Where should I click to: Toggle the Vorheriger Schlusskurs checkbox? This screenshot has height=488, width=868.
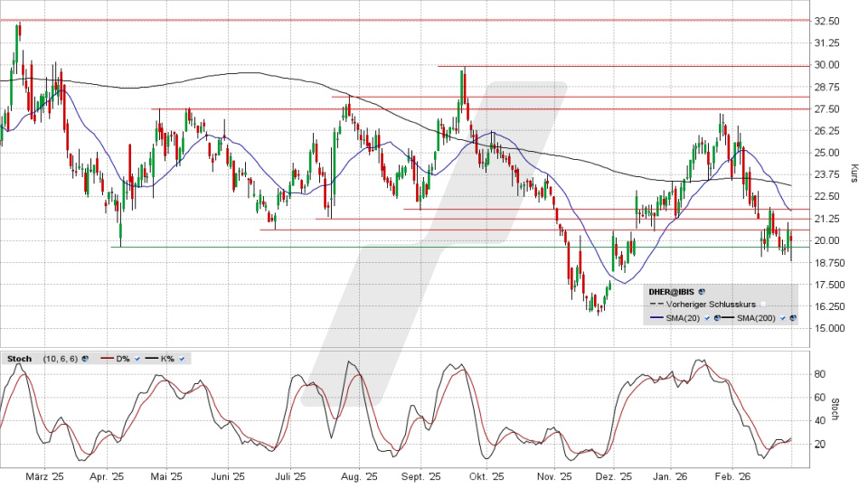[x=763, y=305]
